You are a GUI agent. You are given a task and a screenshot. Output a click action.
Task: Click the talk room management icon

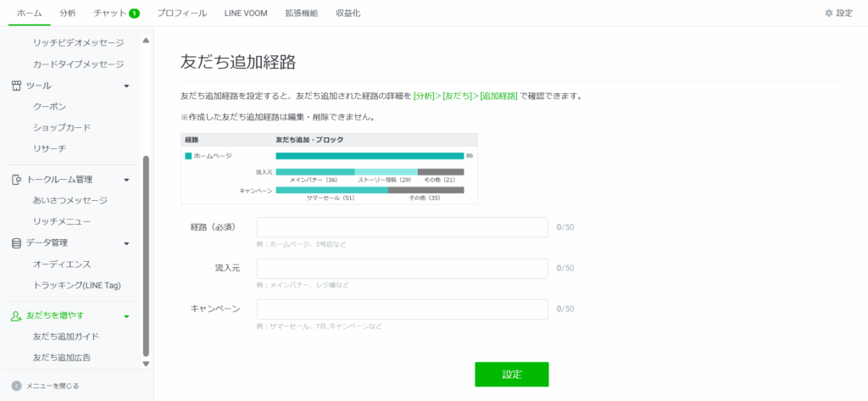tap(16, 180)
